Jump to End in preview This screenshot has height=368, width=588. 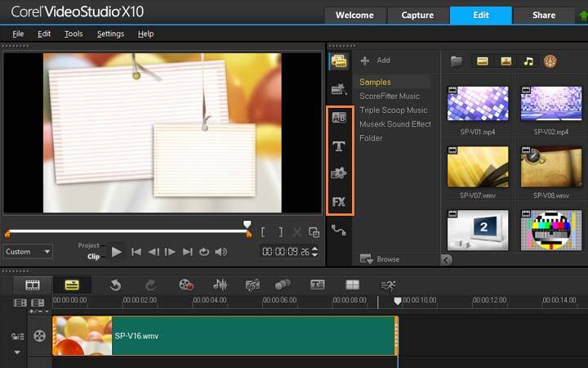[x=188, y=252]
